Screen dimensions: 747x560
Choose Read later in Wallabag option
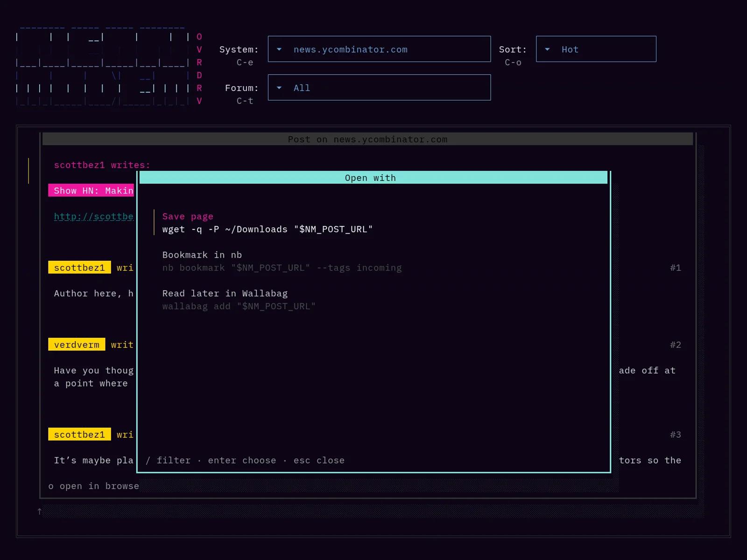pos(225,294)
